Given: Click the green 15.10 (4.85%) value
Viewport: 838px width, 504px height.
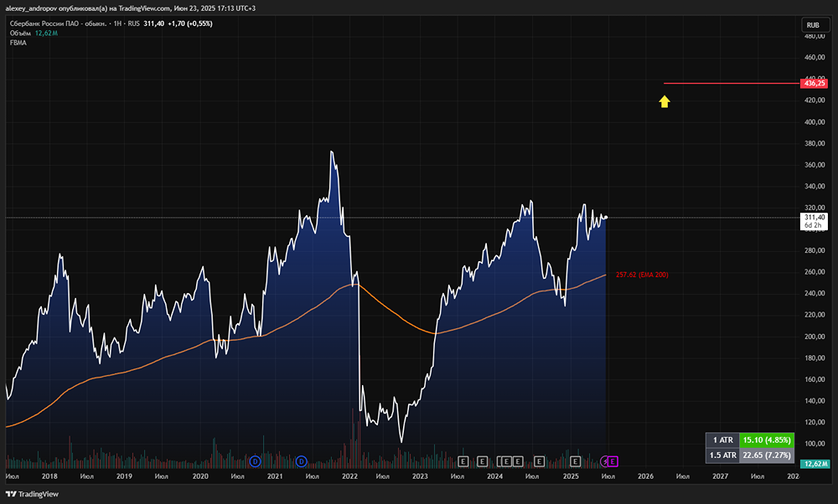Looking at the screenshot, I should click(x=767, y=440).
